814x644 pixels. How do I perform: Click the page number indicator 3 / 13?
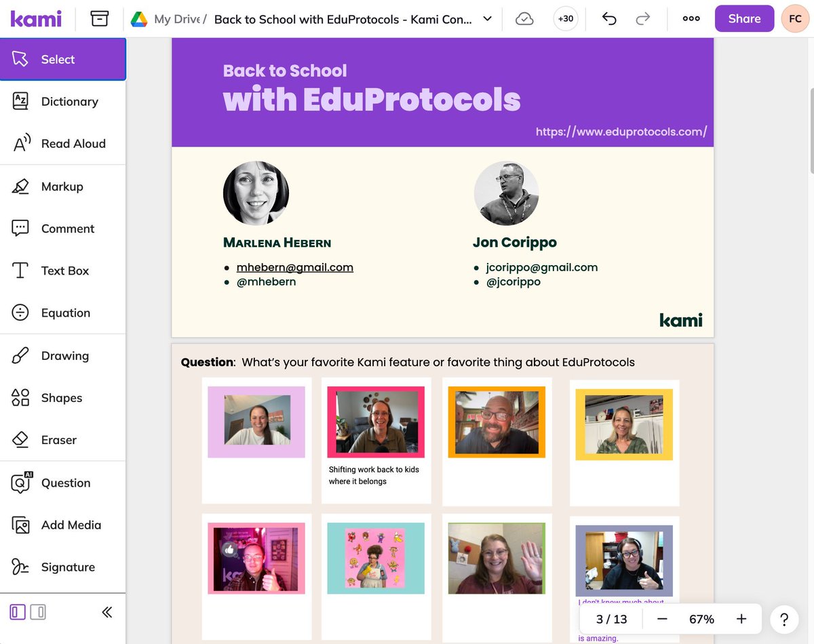pos(612,619)
